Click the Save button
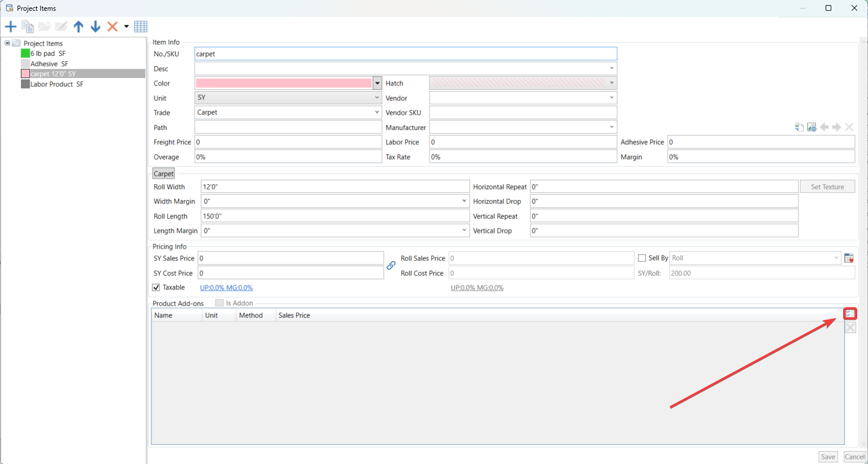The height and width of the screenshot is (464, 868). (x=828, y=457)
